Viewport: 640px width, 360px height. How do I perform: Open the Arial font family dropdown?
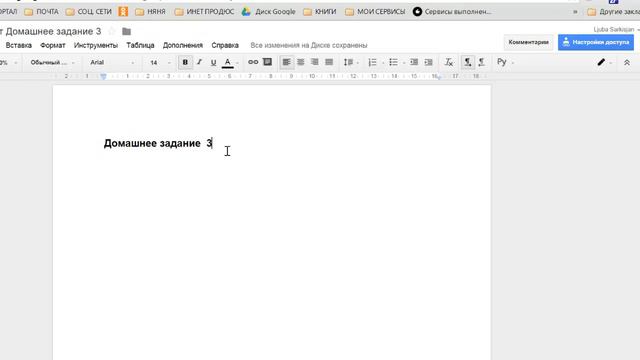pos(112,62)
